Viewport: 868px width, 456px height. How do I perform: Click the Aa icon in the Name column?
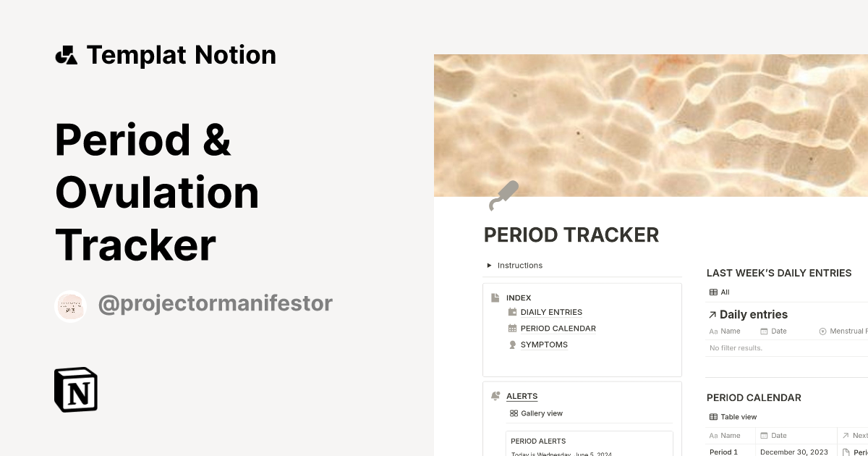click(x=713, y=331)
